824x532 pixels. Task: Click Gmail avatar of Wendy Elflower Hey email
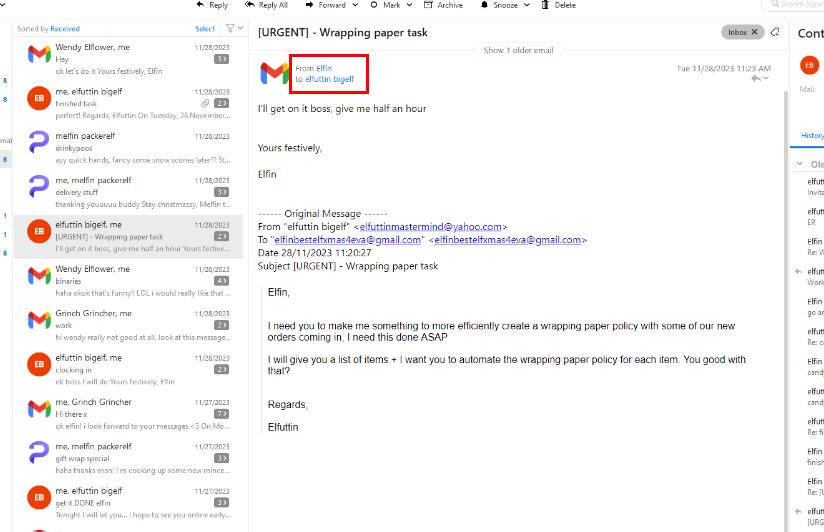39,54
